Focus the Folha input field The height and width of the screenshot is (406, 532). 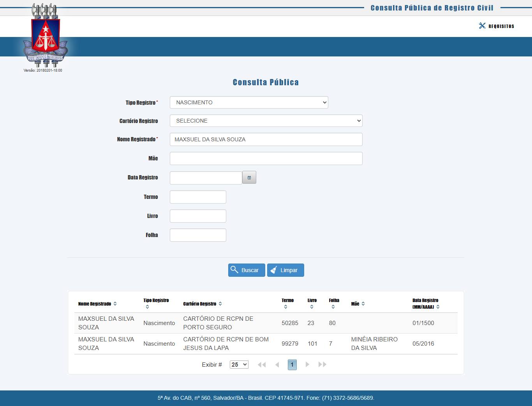pos(198,235)
